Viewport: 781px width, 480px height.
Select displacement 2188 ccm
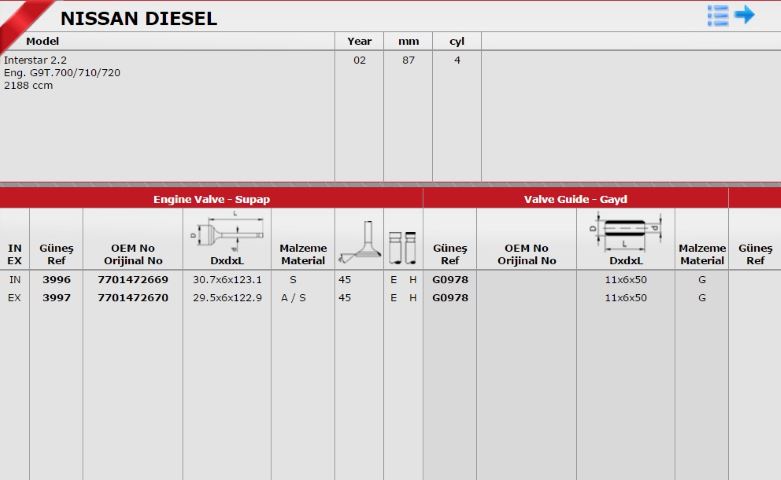(x=28, y=85)
